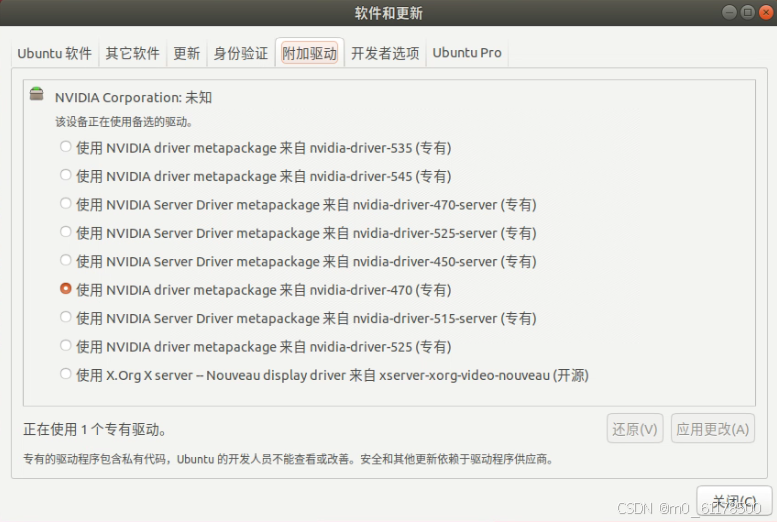Open the 更新 tab
The image size is (777, 522).
(x=187, y=53)
